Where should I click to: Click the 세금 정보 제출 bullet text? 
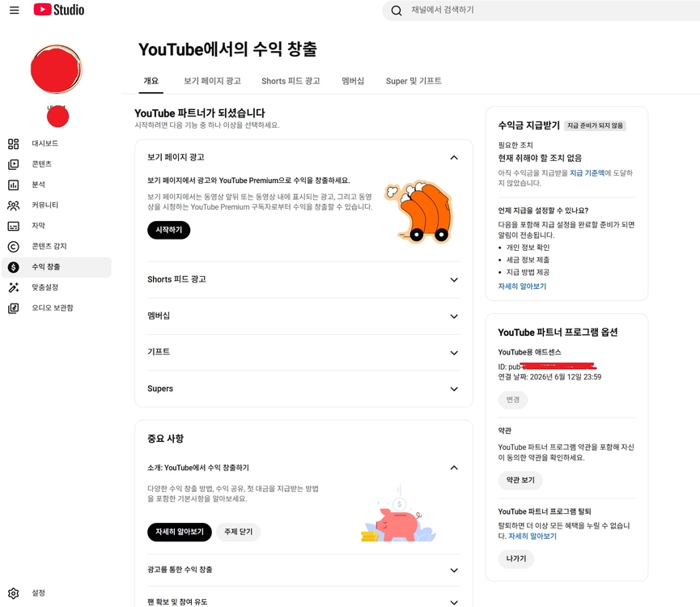(528, 260)
